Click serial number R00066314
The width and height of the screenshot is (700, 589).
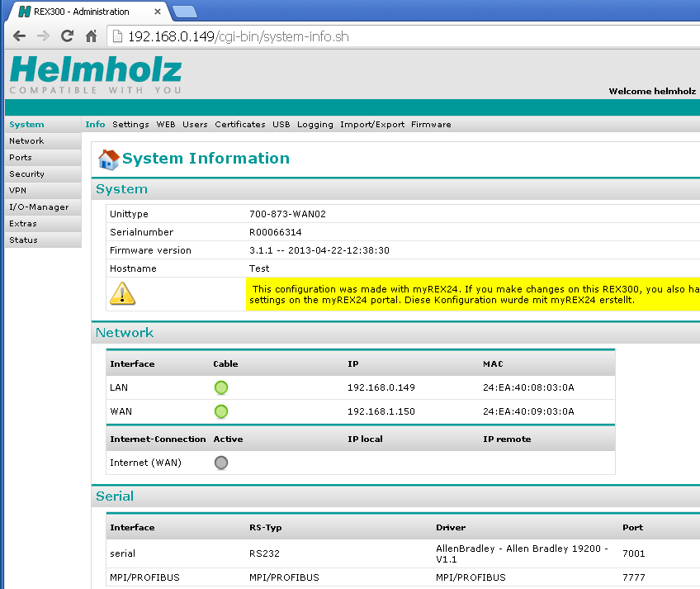click(276, 232)
